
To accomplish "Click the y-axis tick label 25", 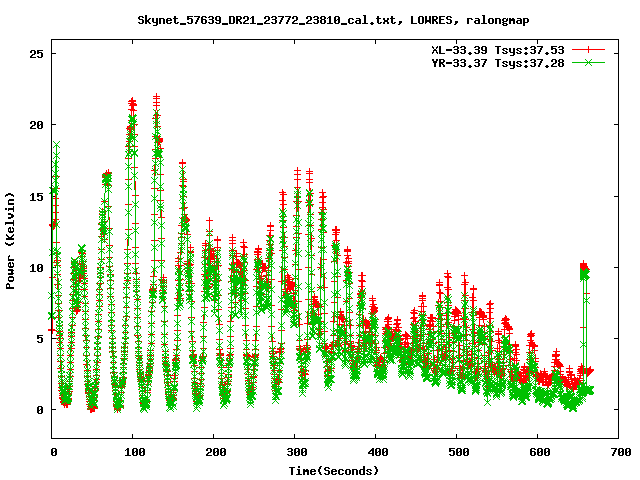I will pyautogui.click(x=36, y=54).
